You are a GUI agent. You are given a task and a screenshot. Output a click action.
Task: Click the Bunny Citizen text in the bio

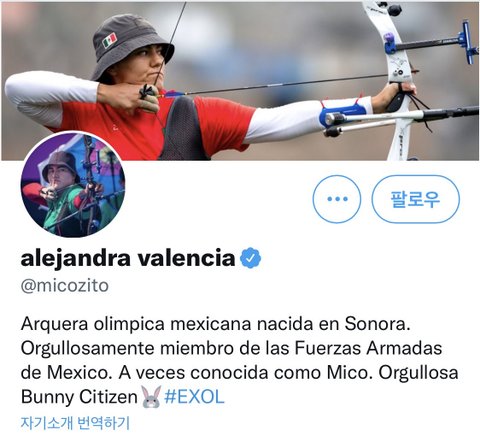79,397
